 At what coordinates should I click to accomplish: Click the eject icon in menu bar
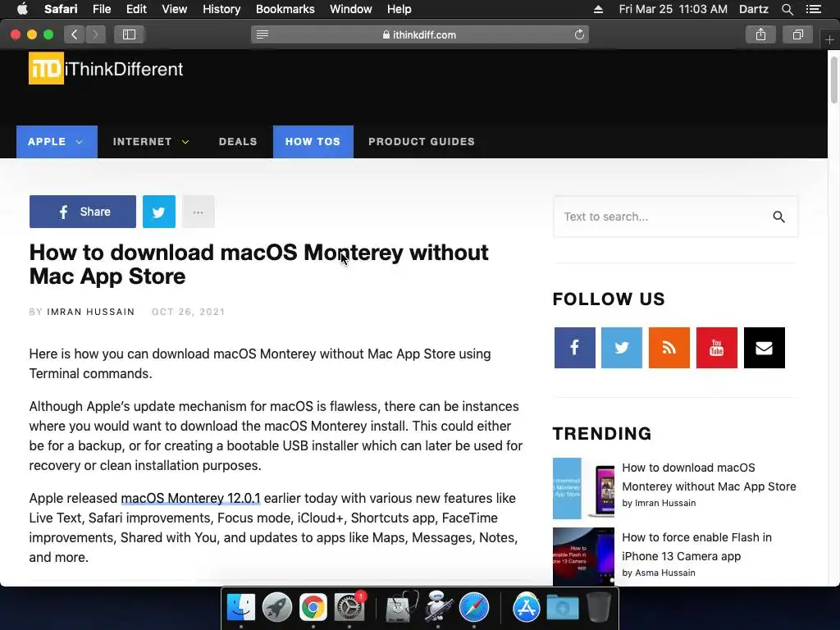[x=598, y=9]
